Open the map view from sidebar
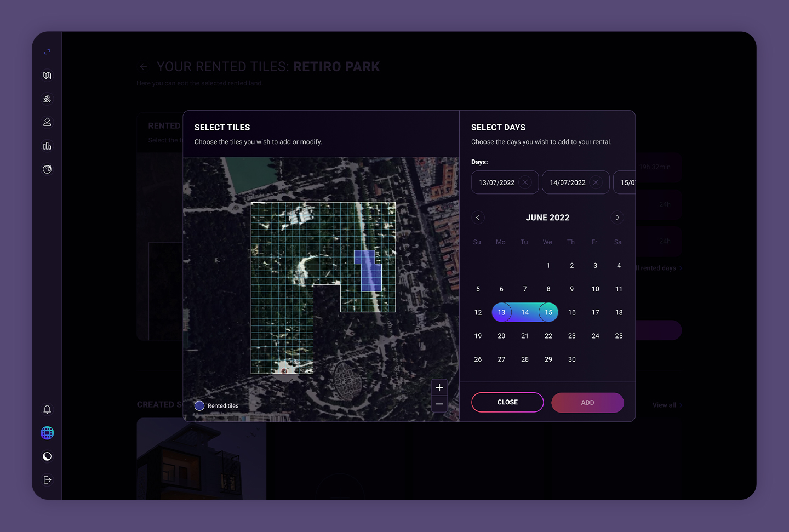The image size is (789, 532). [x=47, y=76]
